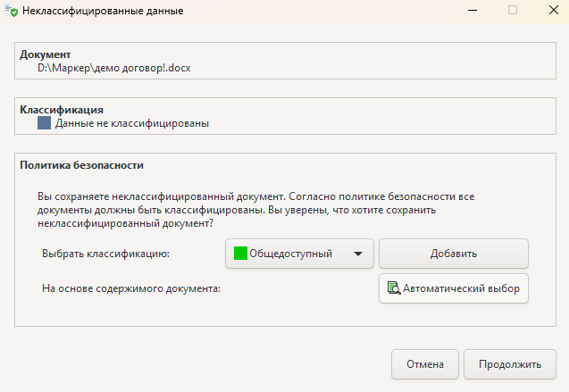The image size is (569, 392).
Task: Close the Неклассифицированные данные dialog
Action: 552,11
